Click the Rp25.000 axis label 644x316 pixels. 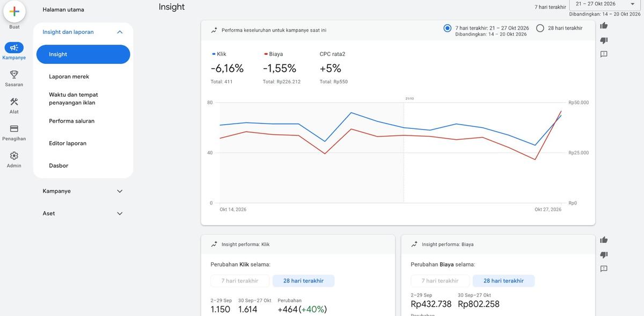[579, 153]
